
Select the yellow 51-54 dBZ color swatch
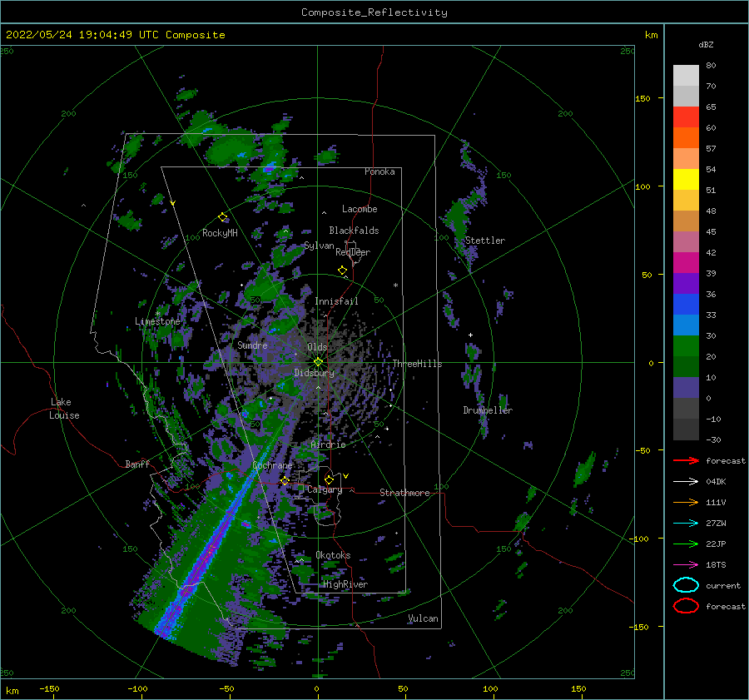(686, 180)
